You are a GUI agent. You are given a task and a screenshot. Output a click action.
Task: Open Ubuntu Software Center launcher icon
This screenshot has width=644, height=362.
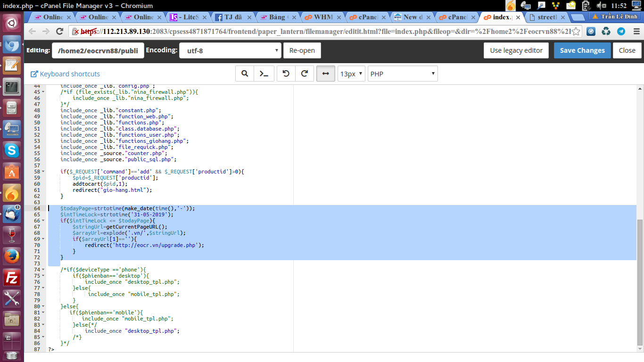12,172
